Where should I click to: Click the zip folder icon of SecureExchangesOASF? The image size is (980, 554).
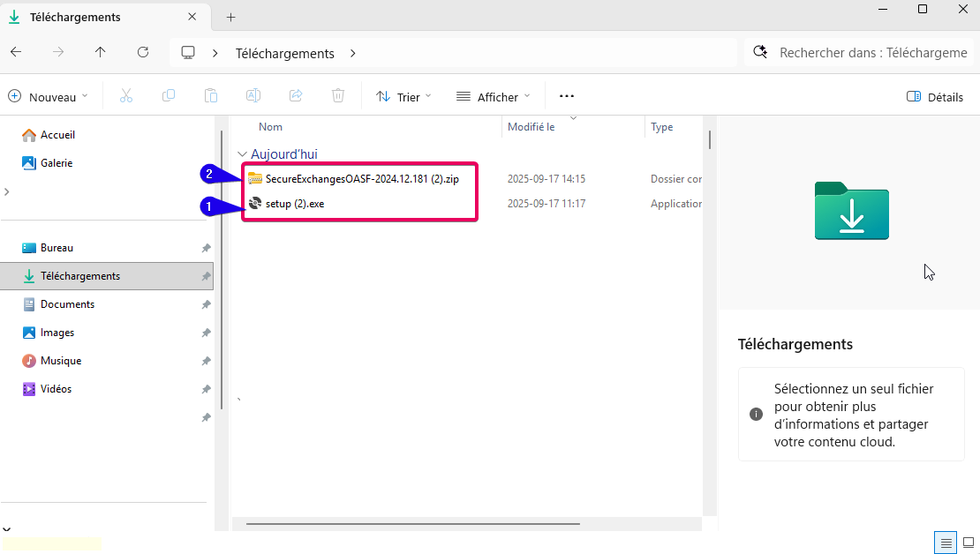[x=254, y=178]
